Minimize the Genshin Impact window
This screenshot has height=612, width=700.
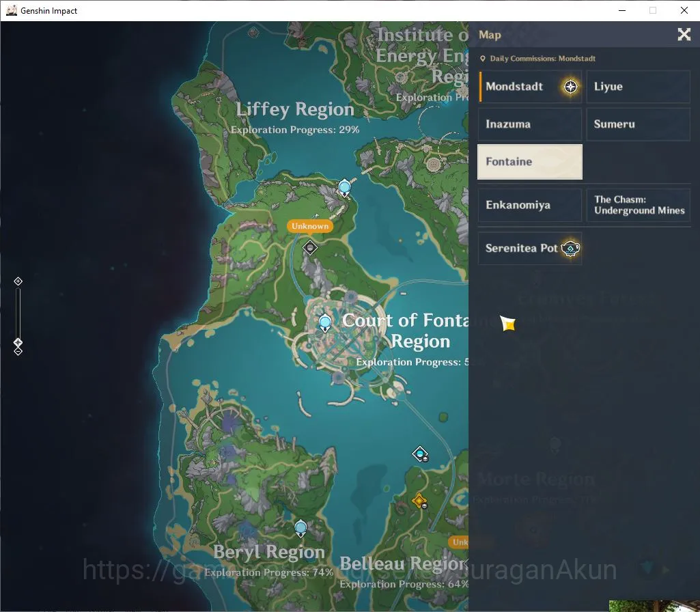[x=622, y=10]
